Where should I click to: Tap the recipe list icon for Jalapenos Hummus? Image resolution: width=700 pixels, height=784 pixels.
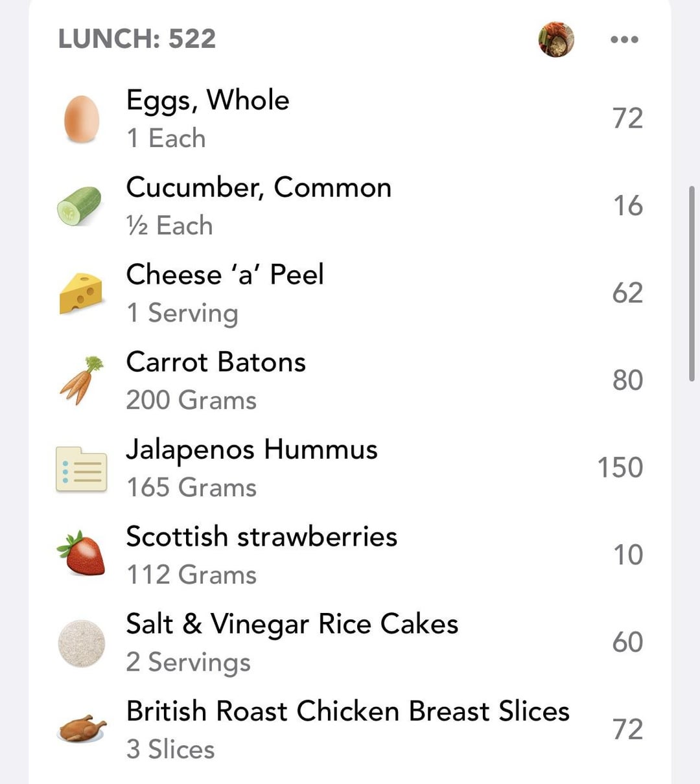[82, 468]
